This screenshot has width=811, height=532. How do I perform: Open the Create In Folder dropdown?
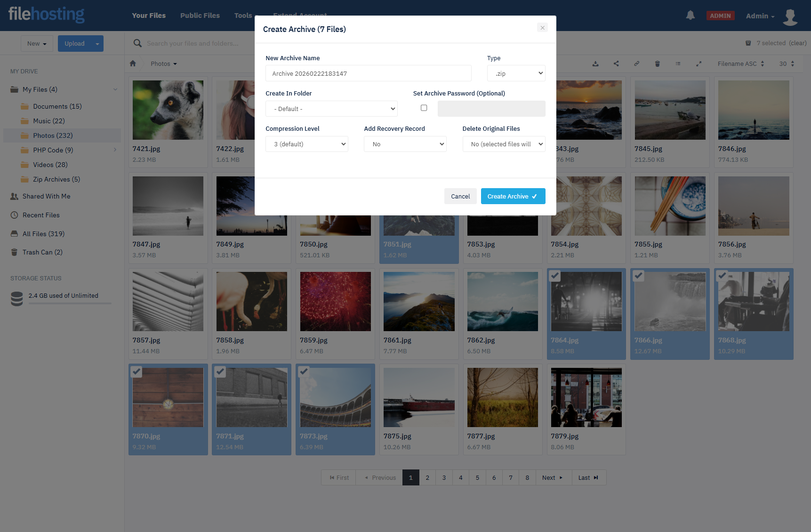[x=331, y=109]
